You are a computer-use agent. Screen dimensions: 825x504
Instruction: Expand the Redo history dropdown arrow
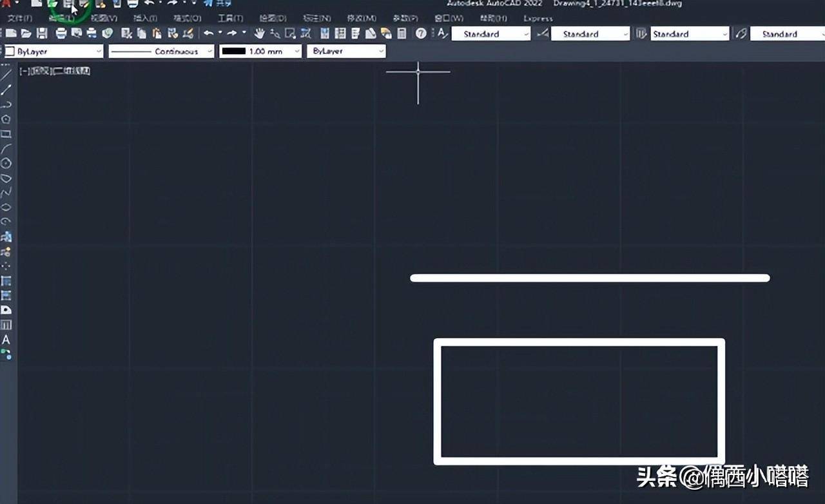pyautogui.click(x=244, y=33)
